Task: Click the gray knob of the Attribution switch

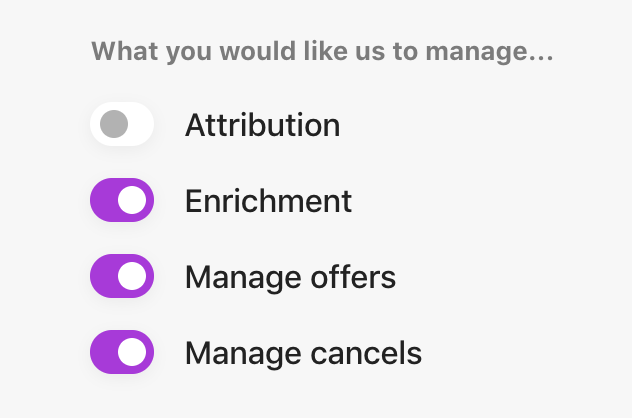Action: point(114,125)
